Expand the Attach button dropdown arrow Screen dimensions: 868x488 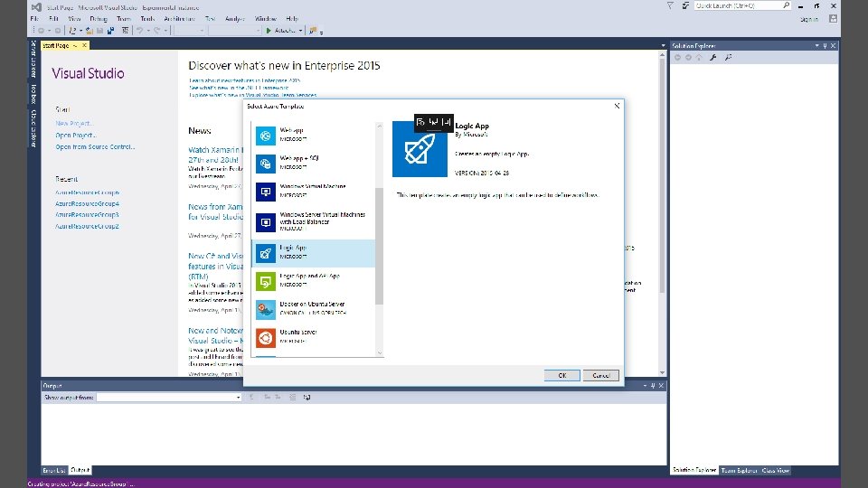click(x=300, y=31)
